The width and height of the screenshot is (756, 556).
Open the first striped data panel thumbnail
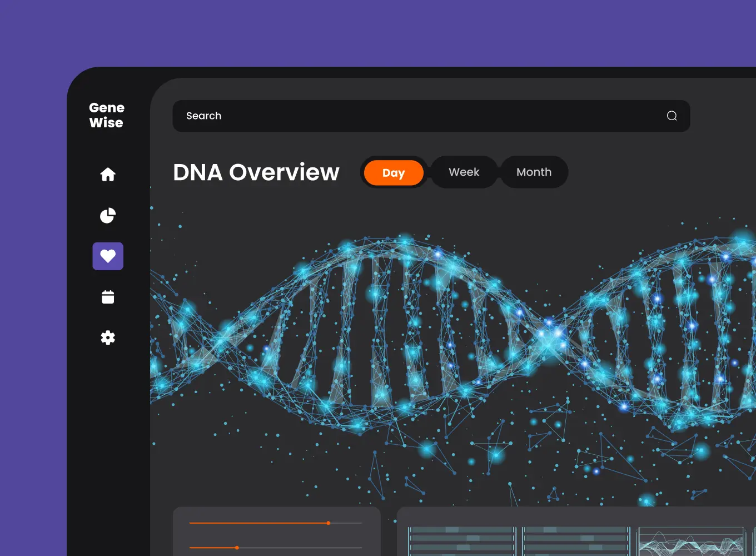tap(462, 542)
